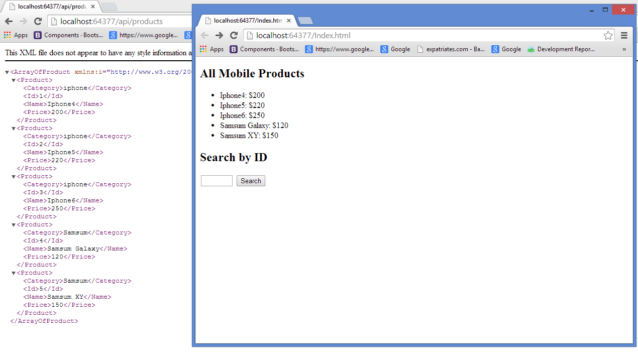Screen dimensions: 638x364
Task: Open new tab in Index.html window
Action: pos(305,21)
